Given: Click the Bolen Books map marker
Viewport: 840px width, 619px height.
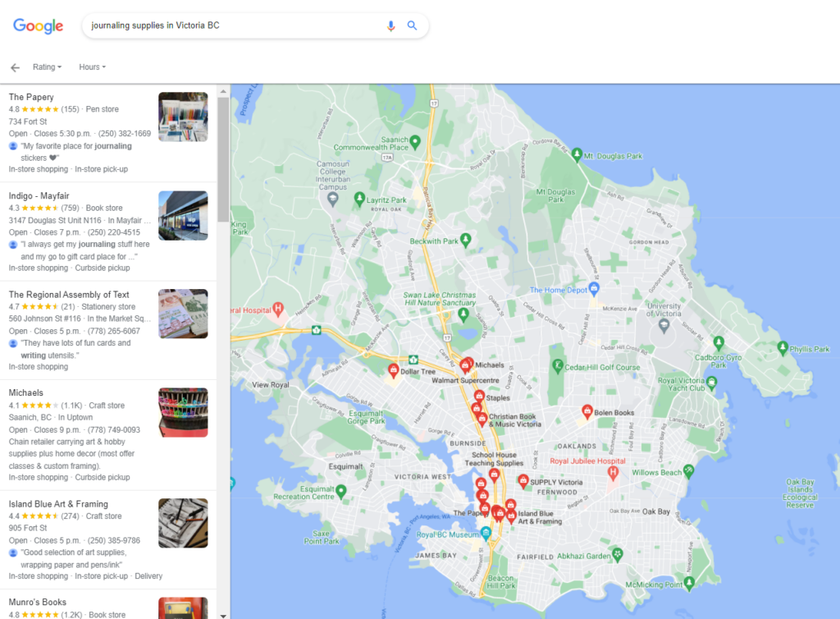Looking at the screenshot, I should (587, 410).
